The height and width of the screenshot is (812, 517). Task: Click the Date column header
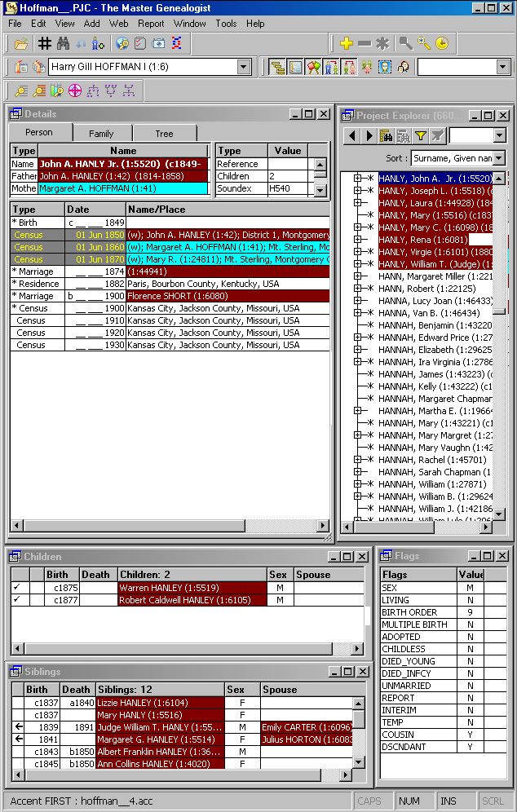(x=95, y=210)
